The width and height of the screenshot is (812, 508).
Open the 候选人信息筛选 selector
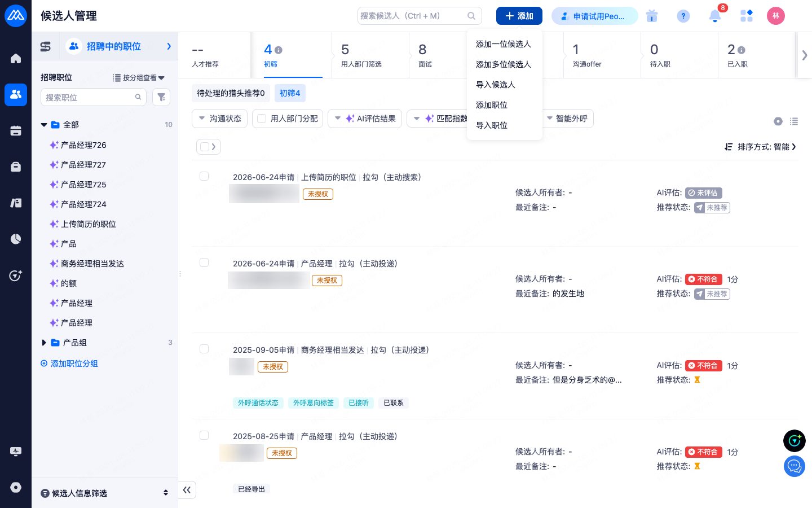point(105,493)
